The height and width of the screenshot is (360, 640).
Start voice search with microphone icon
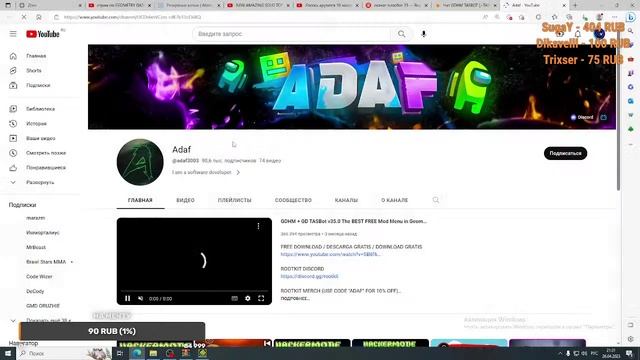pos(424,34)
